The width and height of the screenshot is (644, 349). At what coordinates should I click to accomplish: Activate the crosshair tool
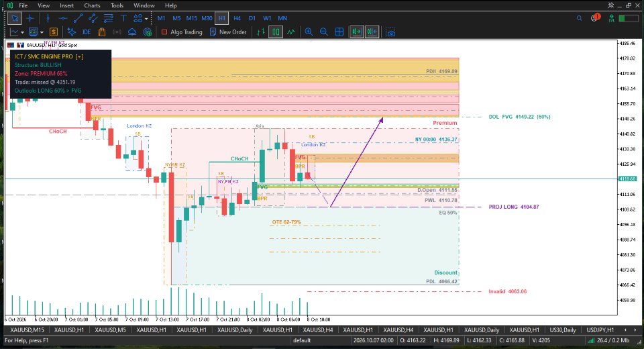[x=30, y=18]
